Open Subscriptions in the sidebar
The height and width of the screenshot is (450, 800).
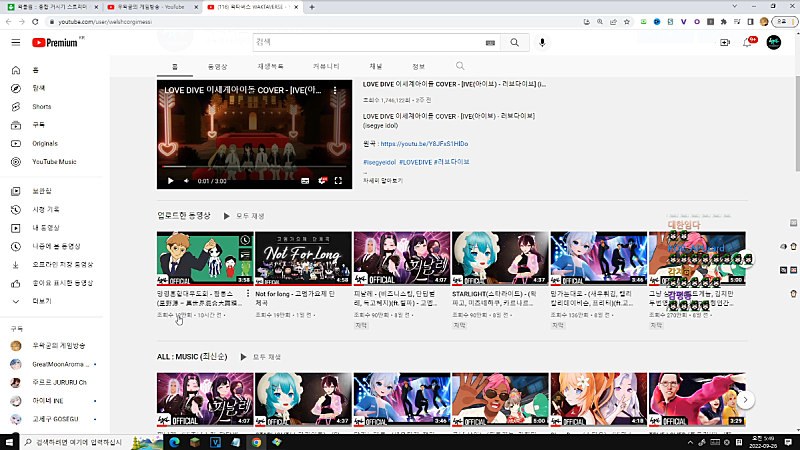[51, 125]
